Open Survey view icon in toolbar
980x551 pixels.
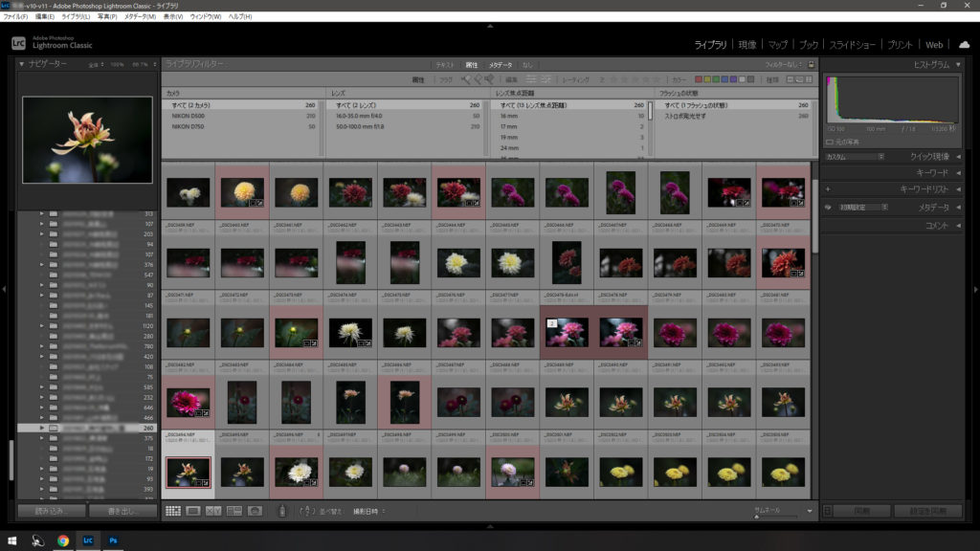234,511
